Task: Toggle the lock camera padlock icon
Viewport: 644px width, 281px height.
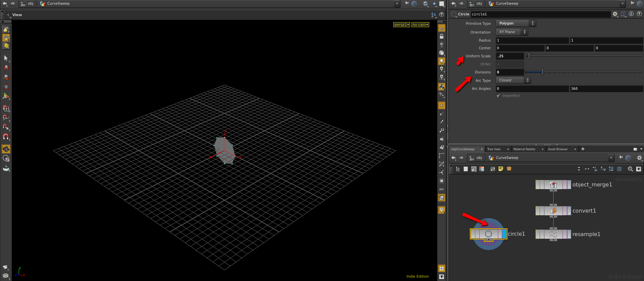Action: [442, 36]
